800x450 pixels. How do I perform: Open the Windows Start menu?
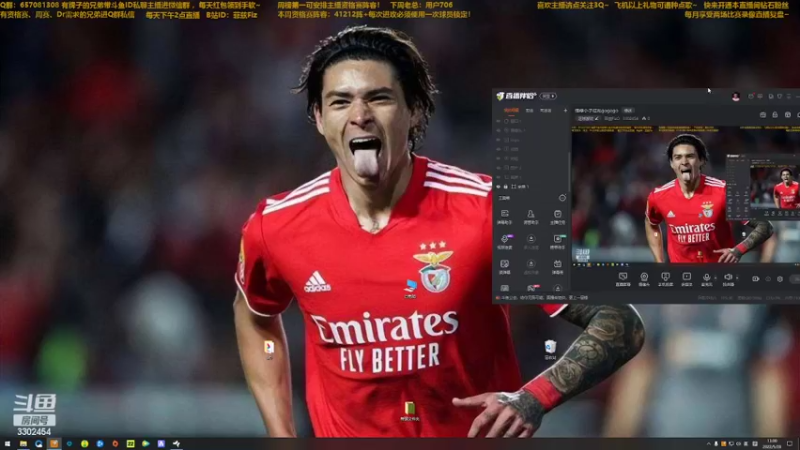click(7, 444)
